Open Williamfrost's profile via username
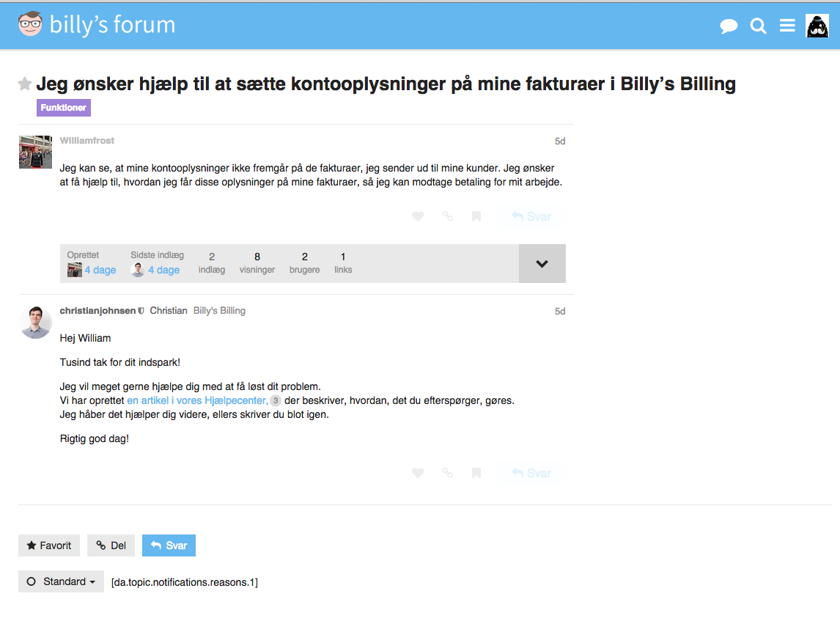The image size is (840, 621). tap(86, 140)
